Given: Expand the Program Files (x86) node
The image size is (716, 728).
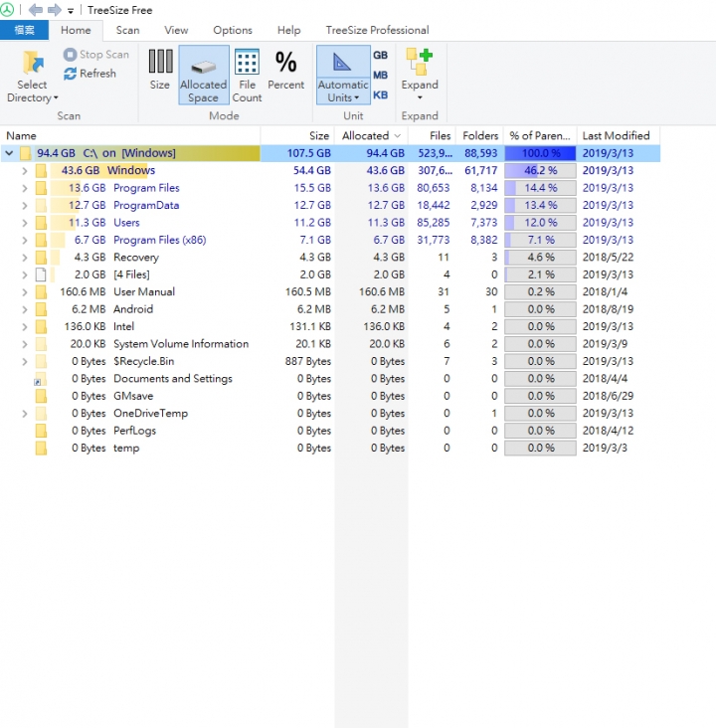Looking at the screenshot, I should [x=25, y=240].
